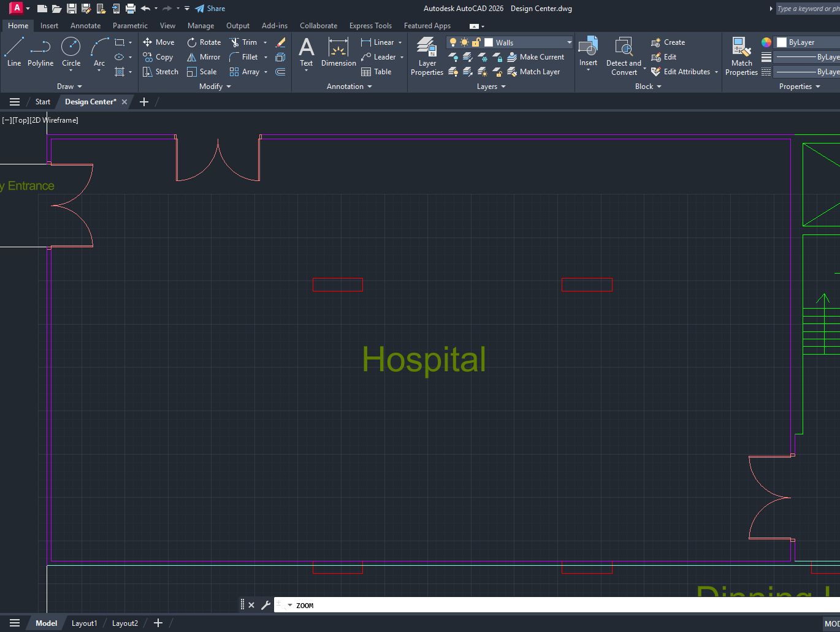Click the Offset tool icon
This screenshot has width=840, height=632.
280,72
